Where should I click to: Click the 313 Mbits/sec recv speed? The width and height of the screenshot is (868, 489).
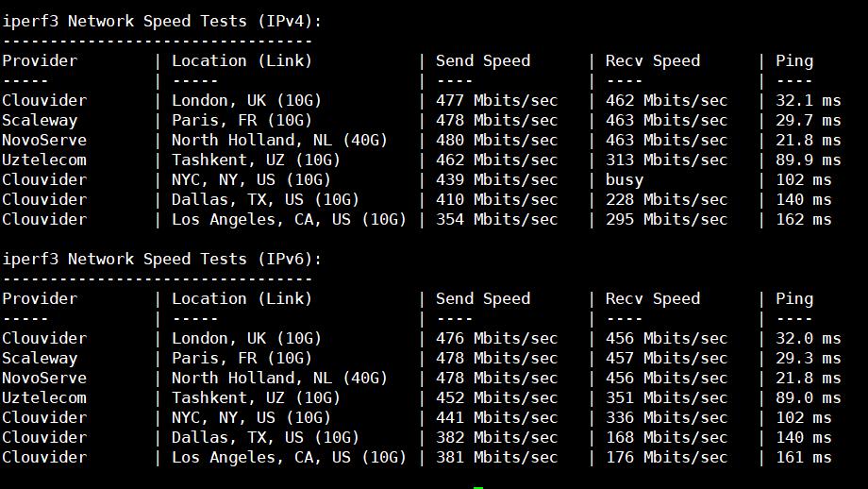666,160
